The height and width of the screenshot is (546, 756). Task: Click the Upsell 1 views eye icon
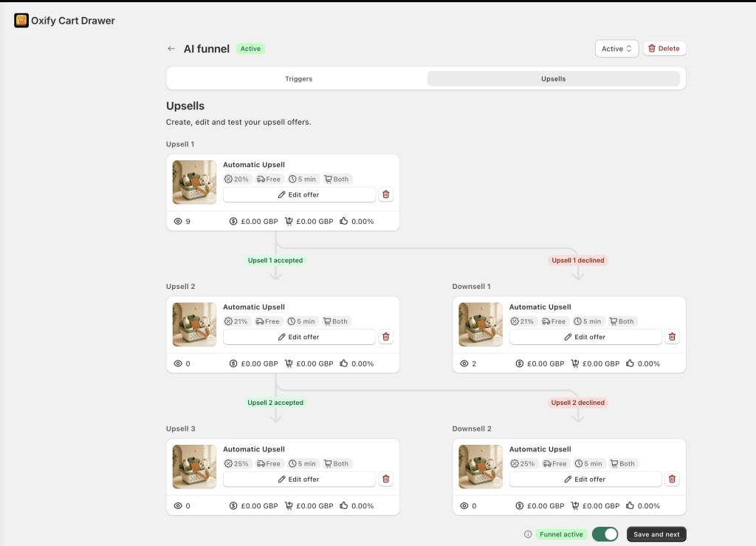tap(178, 222)
